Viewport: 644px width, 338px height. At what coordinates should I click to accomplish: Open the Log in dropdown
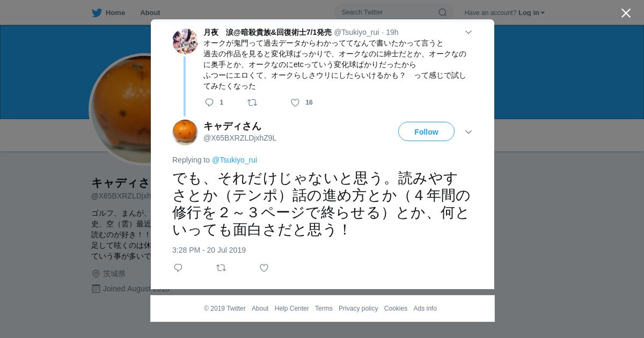click(x=531, y=13)
